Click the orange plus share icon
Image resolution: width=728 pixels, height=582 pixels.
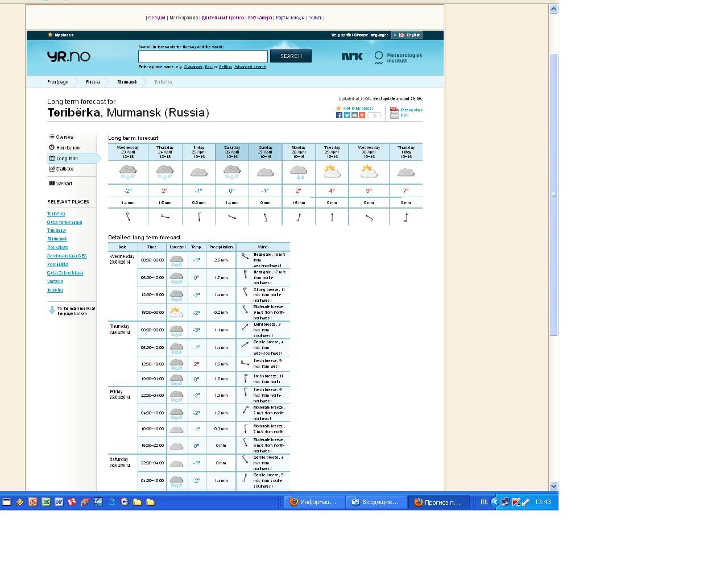tap(362, 115)
